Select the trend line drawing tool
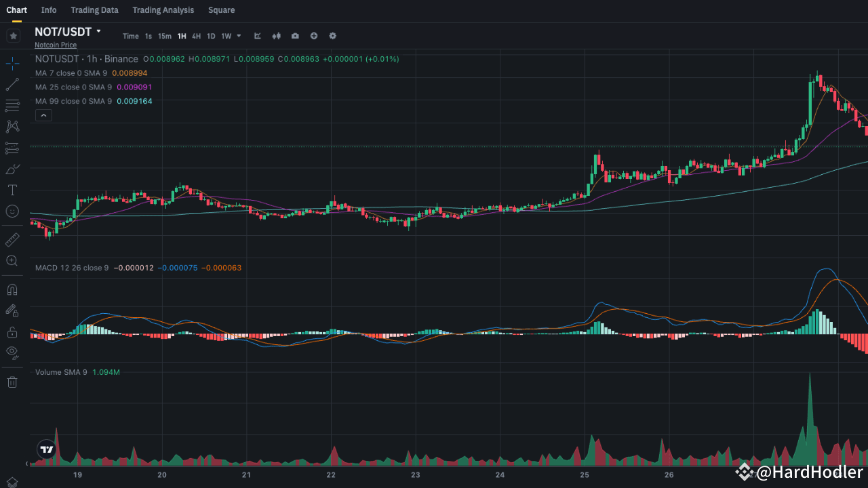 coord(12,85)
